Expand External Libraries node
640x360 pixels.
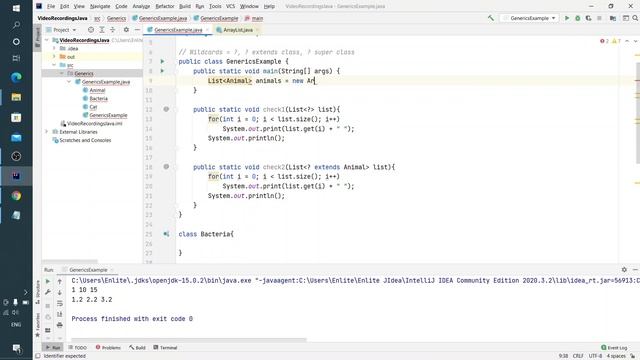tap(47, 132)
